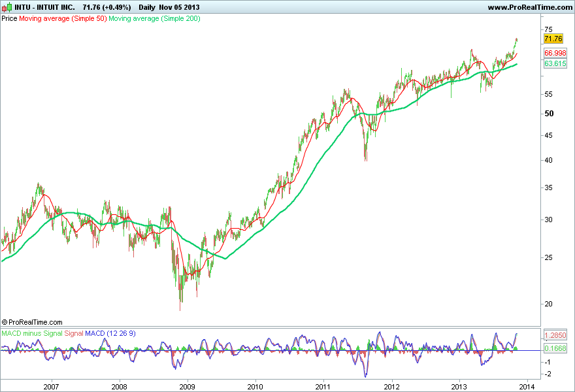Click the 2012 time axis label

click(x=391, y=387)
